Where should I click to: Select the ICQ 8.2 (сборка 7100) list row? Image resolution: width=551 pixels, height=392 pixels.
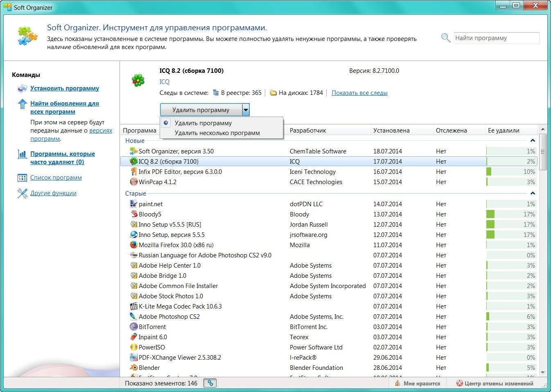point(329,161)
